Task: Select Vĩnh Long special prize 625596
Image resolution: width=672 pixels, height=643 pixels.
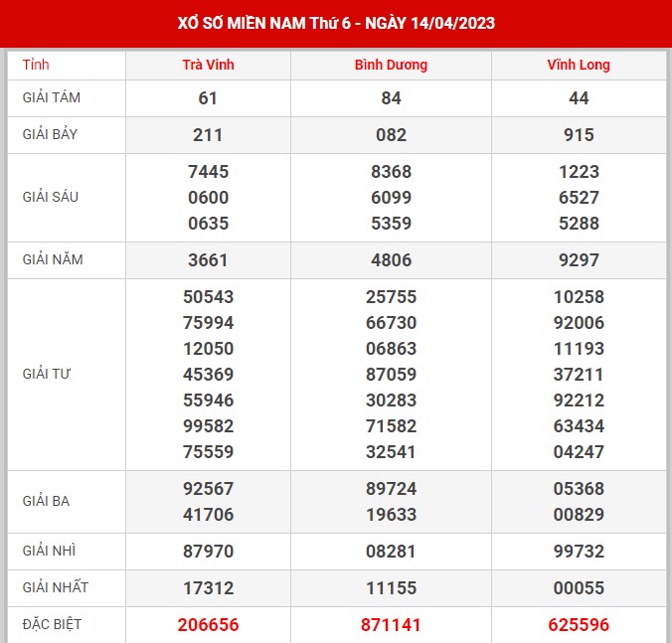Action: pyautogui.click(x=579, y=624)
